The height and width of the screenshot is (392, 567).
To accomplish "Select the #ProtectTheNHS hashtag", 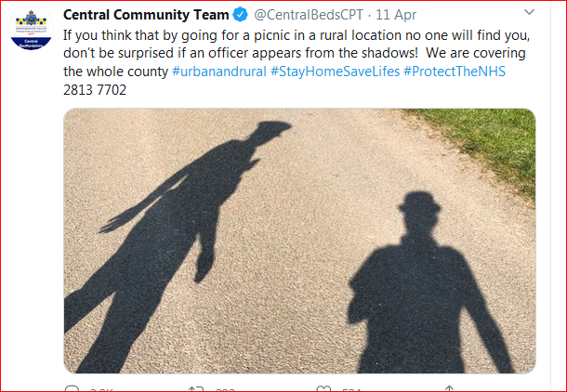I will 455,72.
